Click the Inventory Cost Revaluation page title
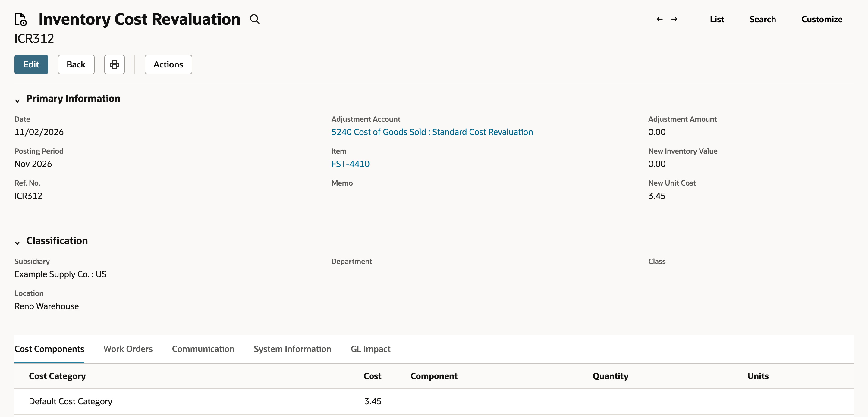 140,19
